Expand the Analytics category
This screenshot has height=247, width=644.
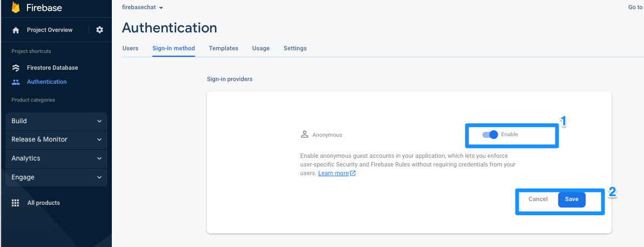[57, 159]
